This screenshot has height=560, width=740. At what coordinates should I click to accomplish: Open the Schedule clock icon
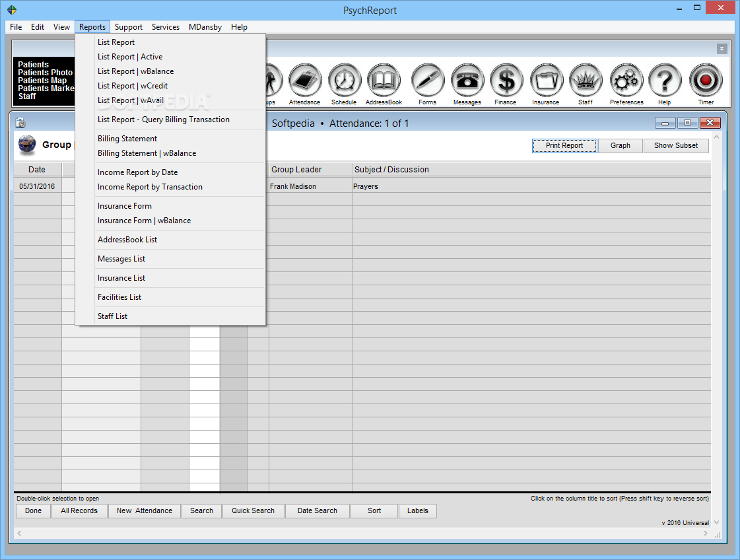345,81
